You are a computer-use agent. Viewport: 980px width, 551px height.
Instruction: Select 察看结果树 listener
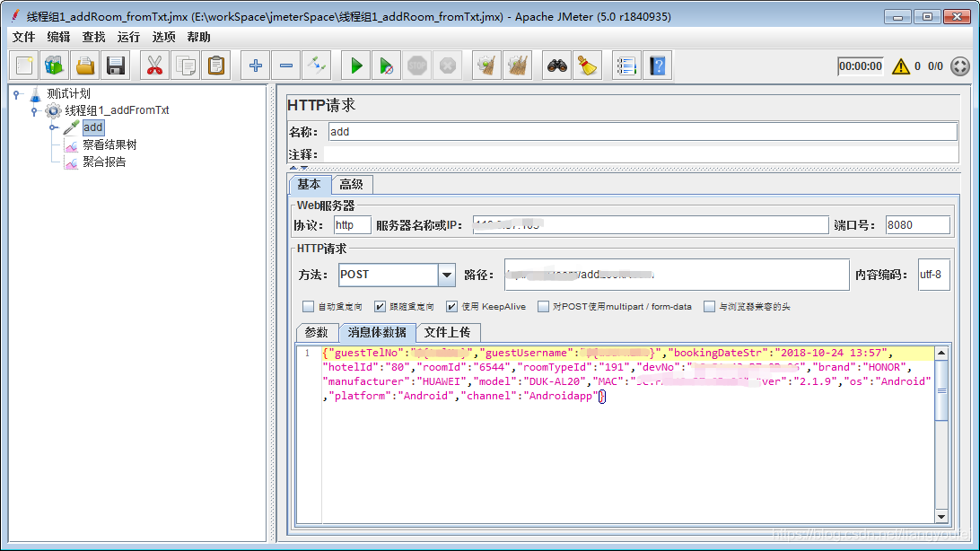(x=109, y=145)
